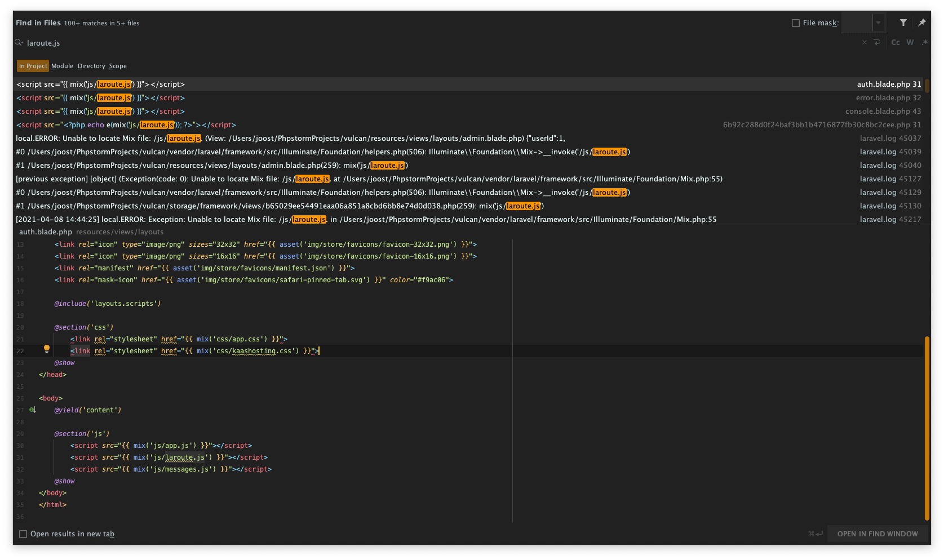Image resolution: width=944 pixels, height=560 pixels.
Task: Click the orange preview editor scrollbar
Action: (927, 428)
